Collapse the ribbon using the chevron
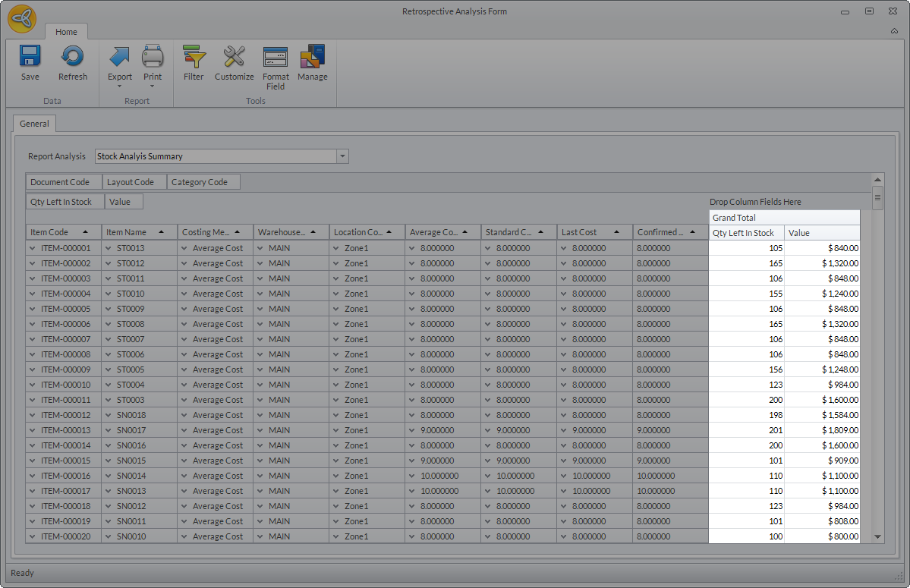Screen dimensions: 910x588 click(894, 31)
